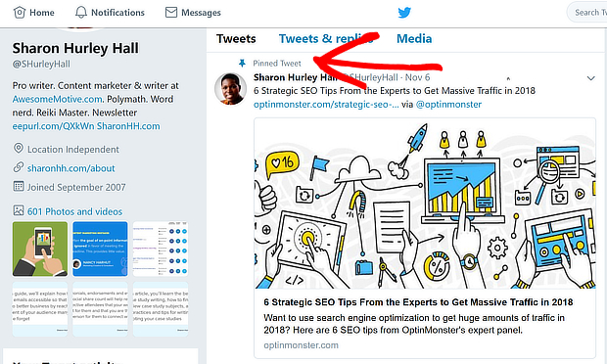The width and height of the screenshot is (607, 364).
Task: Open the @optinmonster mention
Action: [448, 105]
